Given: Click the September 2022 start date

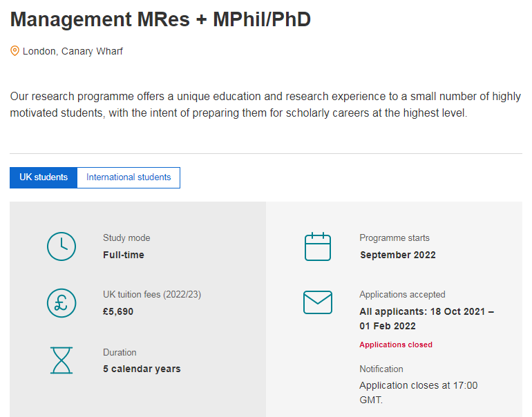Looking at the screenshot, I should pyautogui.click(x=397, y=255).
